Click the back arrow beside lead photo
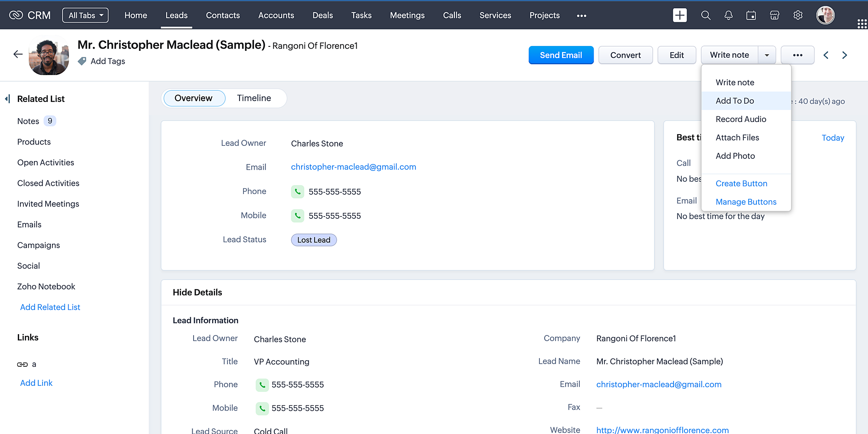 click(x=18, y=54)
